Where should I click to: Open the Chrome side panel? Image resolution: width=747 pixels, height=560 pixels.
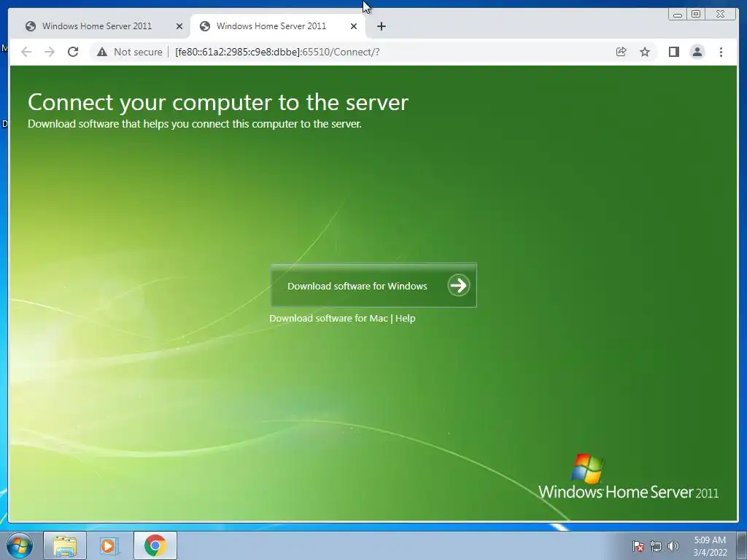(x=673, y=52)
